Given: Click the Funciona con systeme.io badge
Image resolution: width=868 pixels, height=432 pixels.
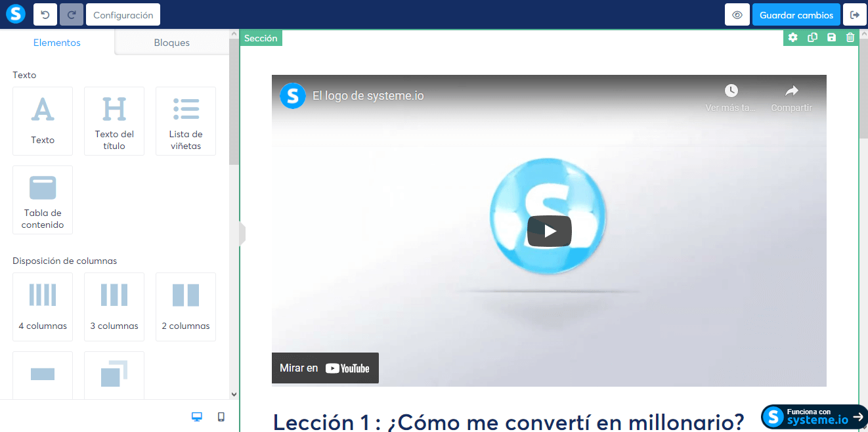Looking at the screenshot, I should click(814, 416).
